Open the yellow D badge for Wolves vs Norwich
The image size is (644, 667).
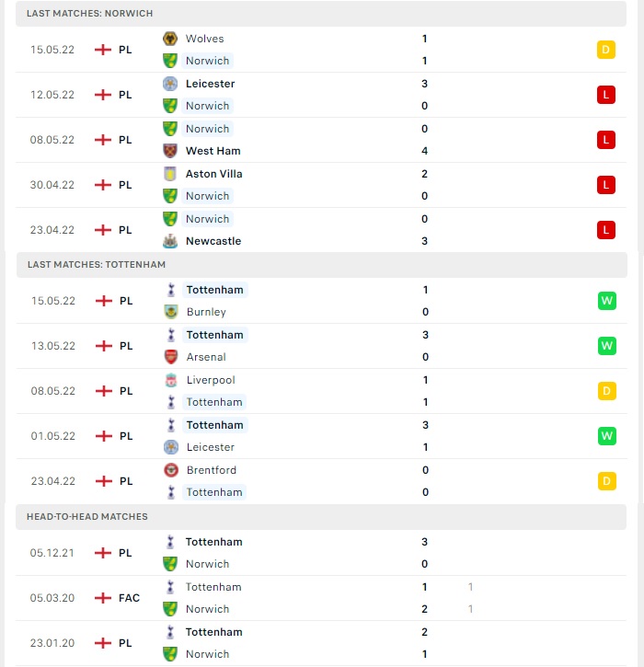(605, 50)
